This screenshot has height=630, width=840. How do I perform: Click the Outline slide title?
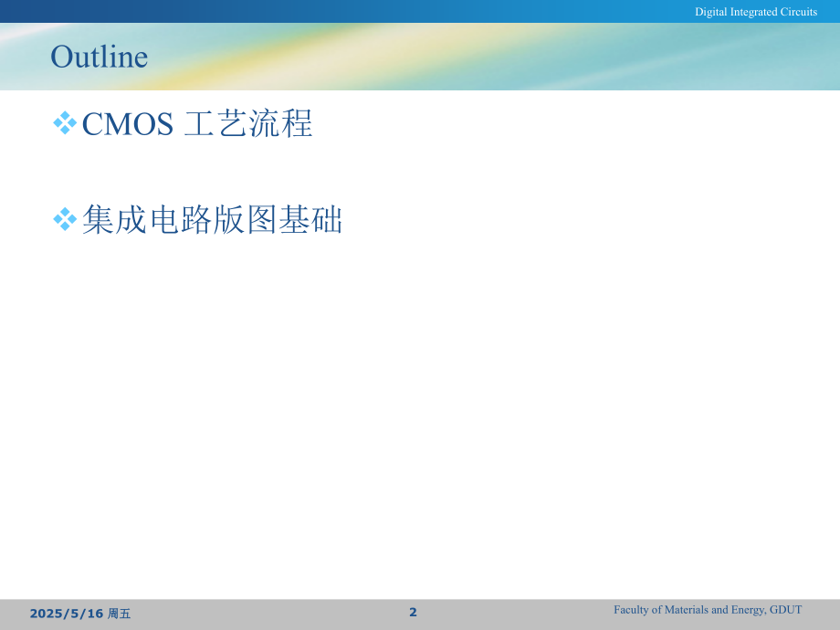coord(99,57)
